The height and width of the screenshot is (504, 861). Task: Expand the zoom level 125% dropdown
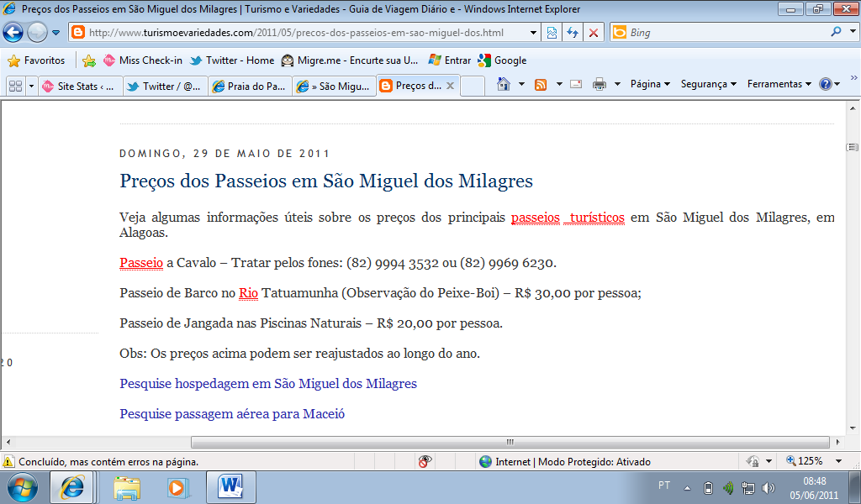pos(838,461)
